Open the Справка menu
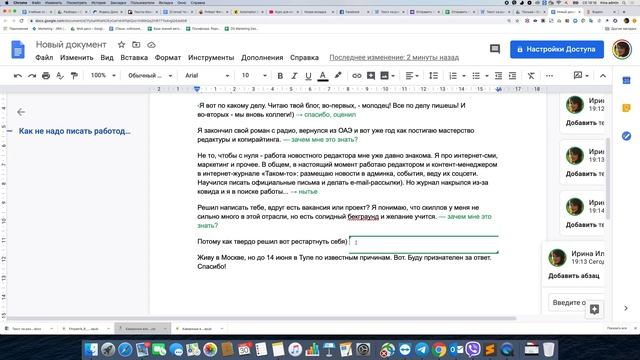This screenshot has height=360, width=640. pos(304,58)
